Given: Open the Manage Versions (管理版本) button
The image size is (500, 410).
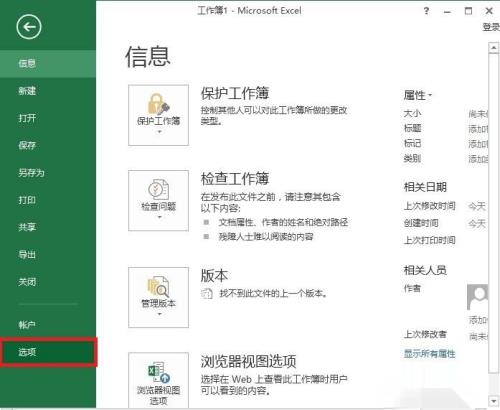Looking at the screenshot, I should (158, 297).
